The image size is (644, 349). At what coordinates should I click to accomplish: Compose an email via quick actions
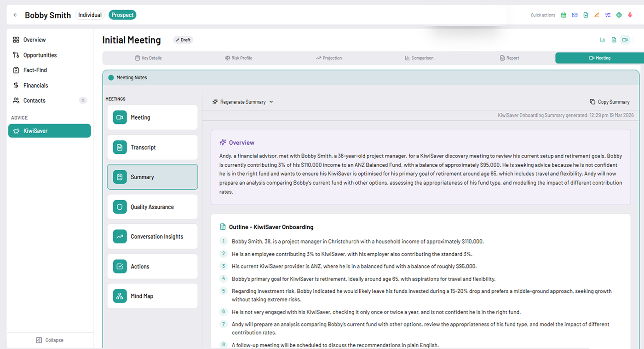[x=575, y=15]
